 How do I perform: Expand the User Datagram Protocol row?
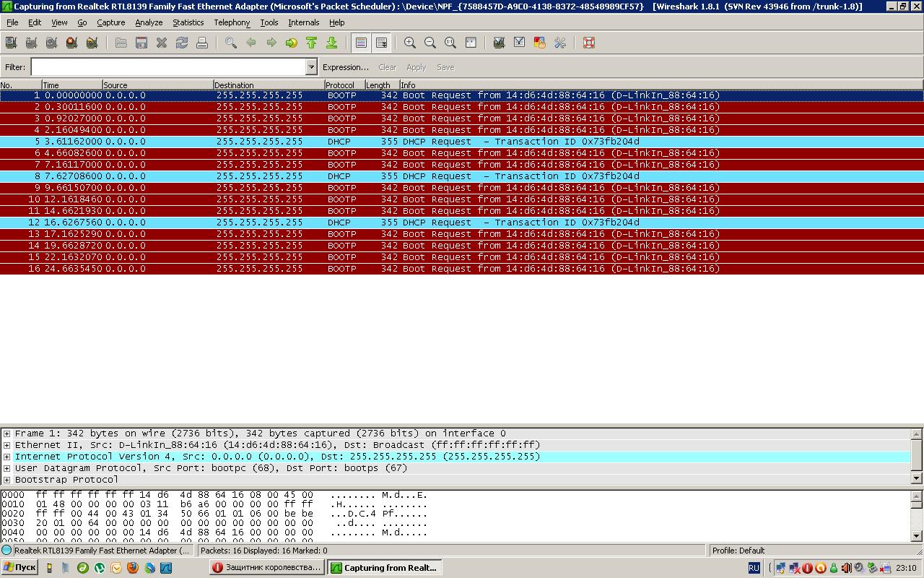(6, 468)
